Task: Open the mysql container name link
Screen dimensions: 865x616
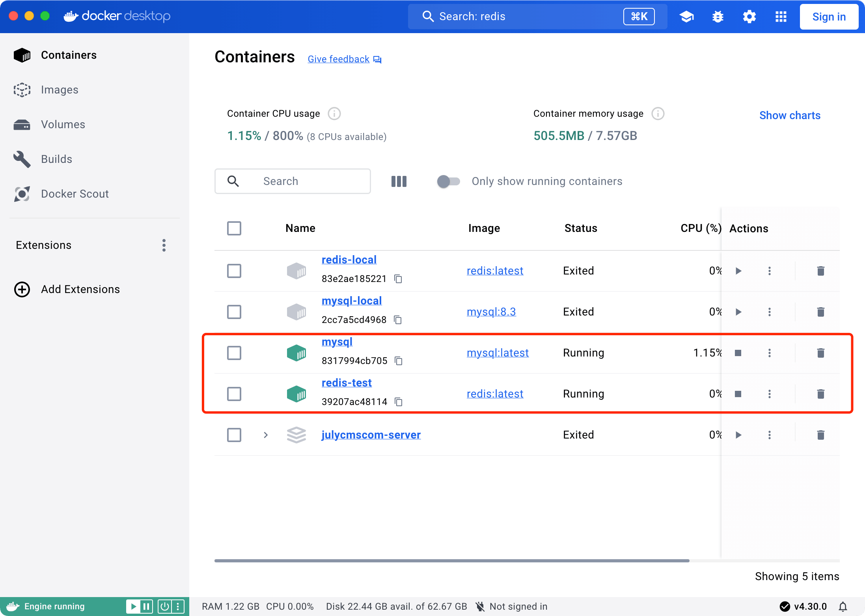Action: (337, 342)
